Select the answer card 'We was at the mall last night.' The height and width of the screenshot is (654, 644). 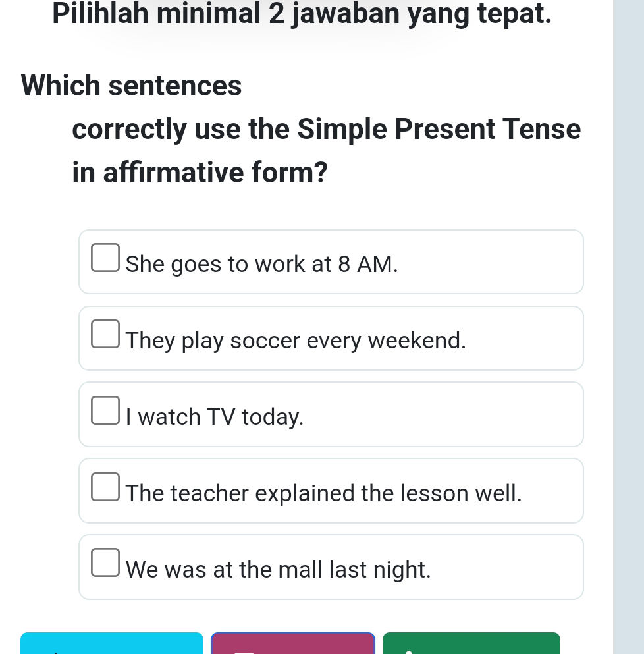click(x=331, y=566)
